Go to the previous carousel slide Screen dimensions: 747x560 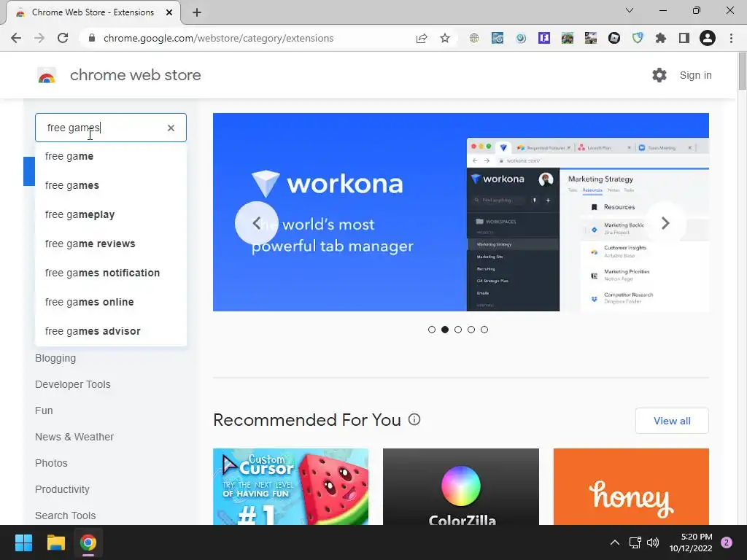pyautogui.click(x=256, y=223)
